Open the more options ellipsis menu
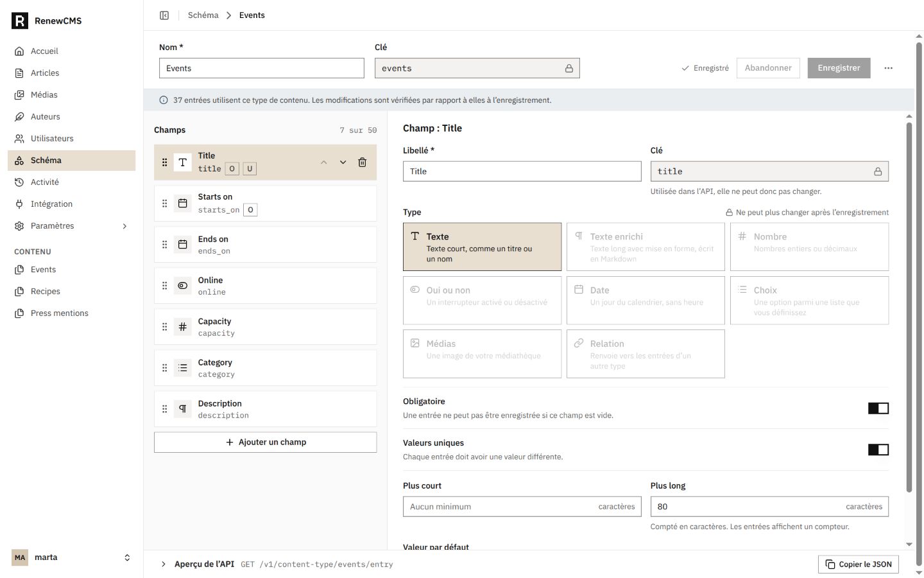The height and width of the screenshot is (578, 924). 888,68
